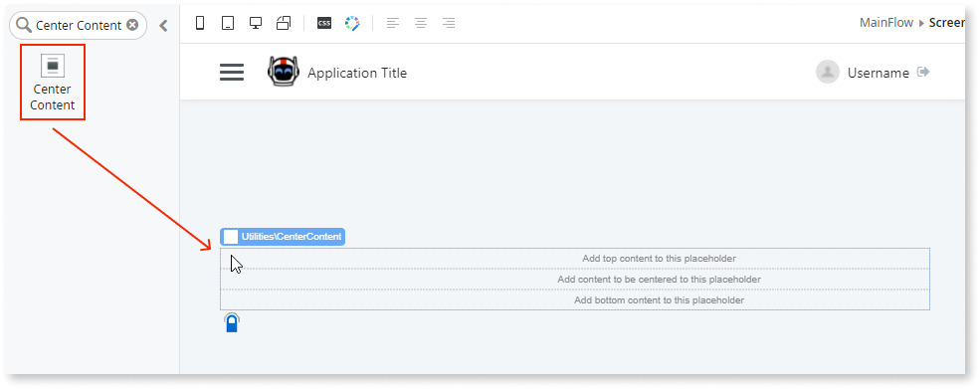Select the Utilities\CenterContent widget tag
Image resolution: width=980 pixels, height=389 pixels.
point(283,237)
